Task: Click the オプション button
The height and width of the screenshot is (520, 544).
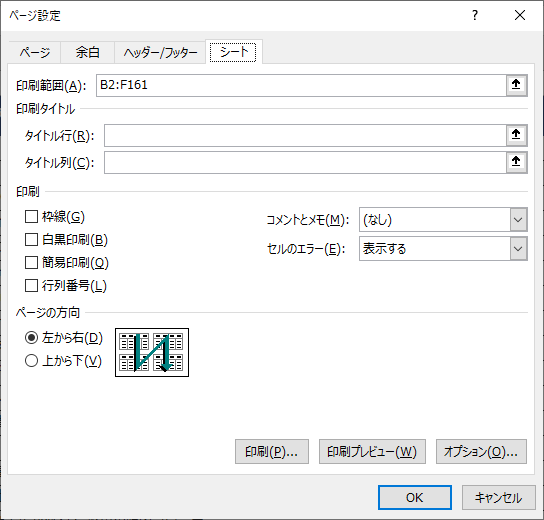Action: coord(481,452)
